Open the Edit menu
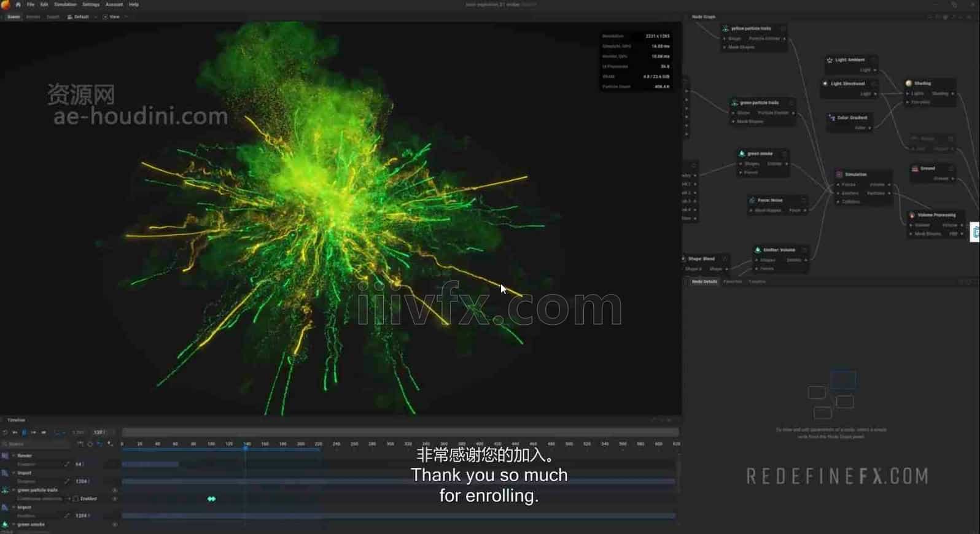This screenshot has width=980, height=534. [44, 4]
